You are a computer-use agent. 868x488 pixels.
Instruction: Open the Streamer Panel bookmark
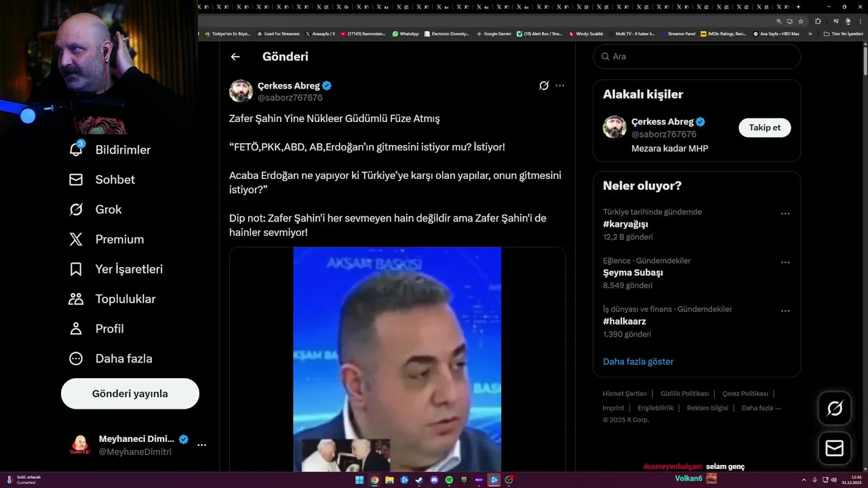pos(677,33)
